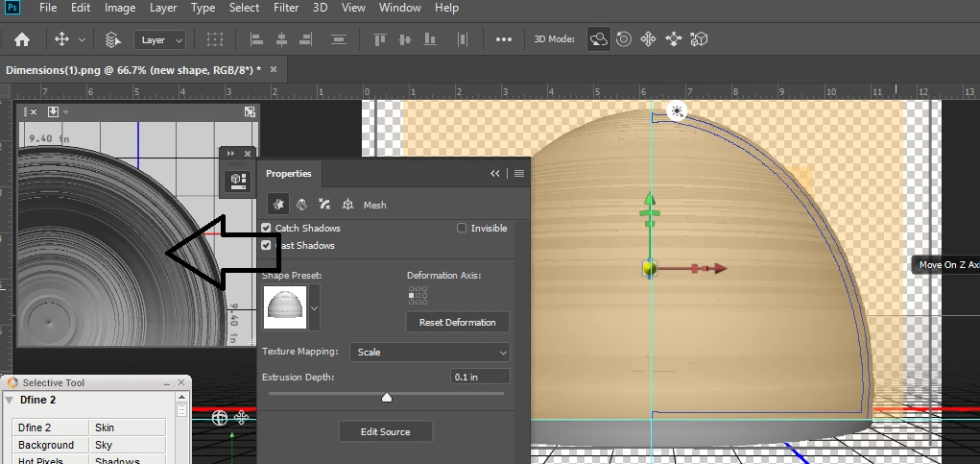Screen dimensions: 980x464
Task: Uncheck the Catch Shadows checkbox
Action: pos(266,229)
